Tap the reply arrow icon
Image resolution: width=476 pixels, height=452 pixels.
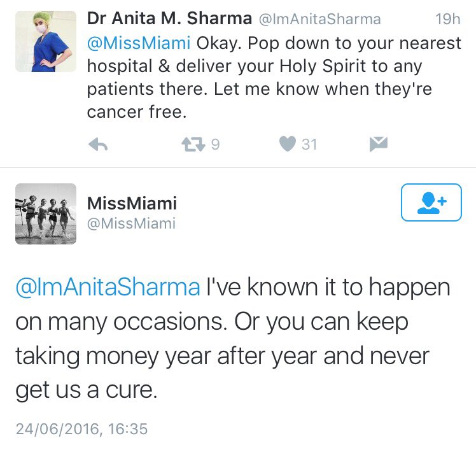click(x=98, y=145)
